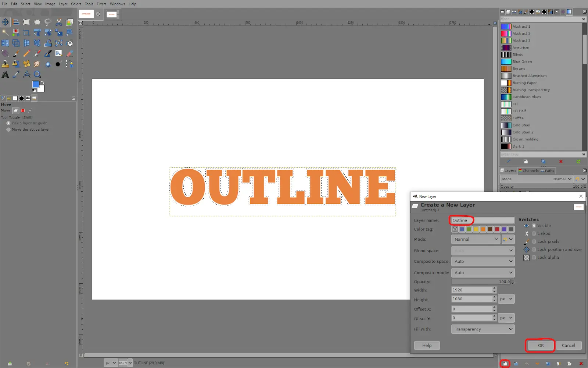588x368 pixels.
Task: Select the Move tool in toolbox
Action: pyautogui.click(x=5, y=22)
